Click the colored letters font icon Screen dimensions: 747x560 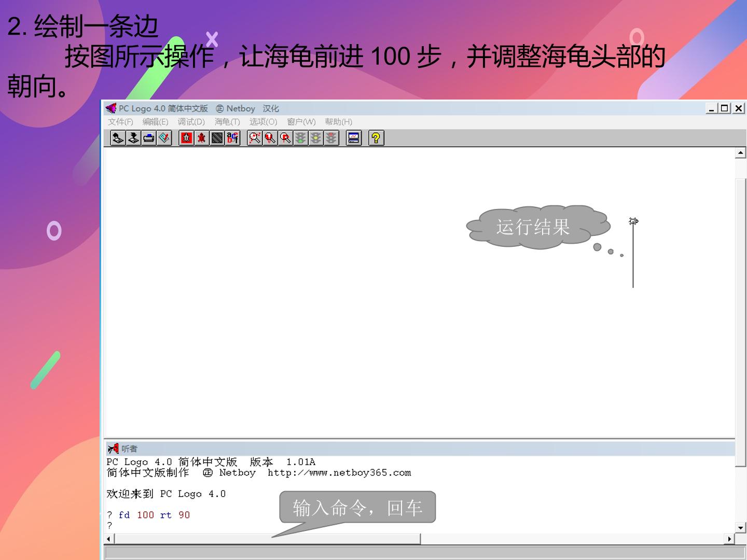(232, 138)
